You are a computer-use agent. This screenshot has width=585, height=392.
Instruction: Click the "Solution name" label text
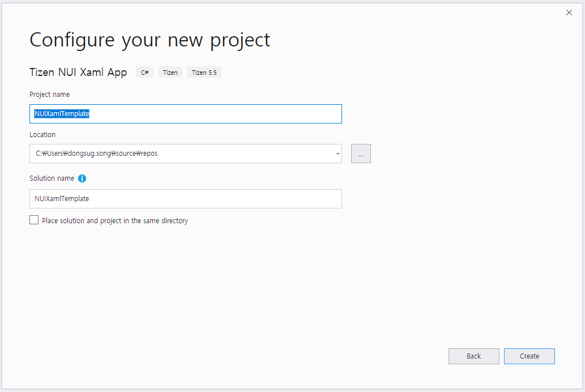click(52, 178)
